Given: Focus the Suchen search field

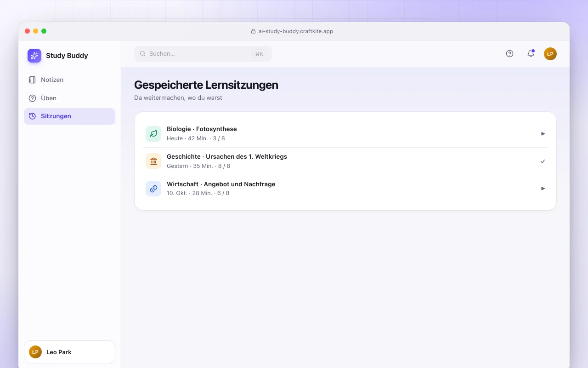Looking at the screenshot, I should 203,54.
